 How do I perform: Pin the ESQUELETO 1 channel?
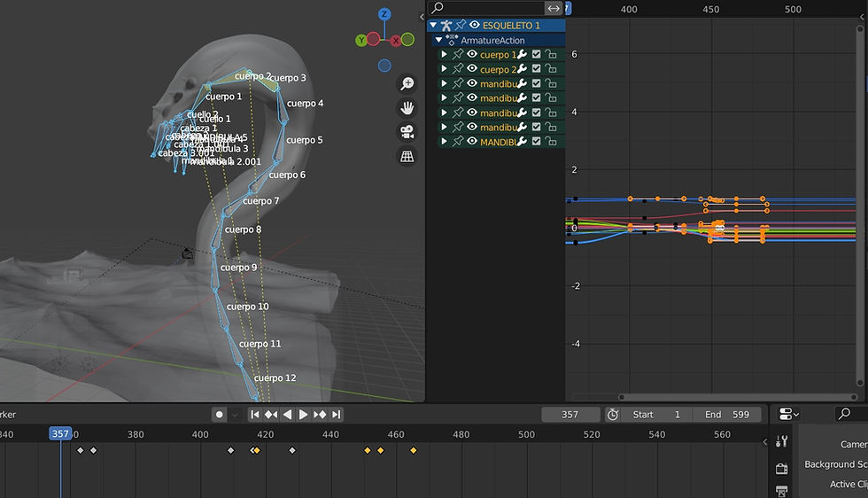point(461,25)
